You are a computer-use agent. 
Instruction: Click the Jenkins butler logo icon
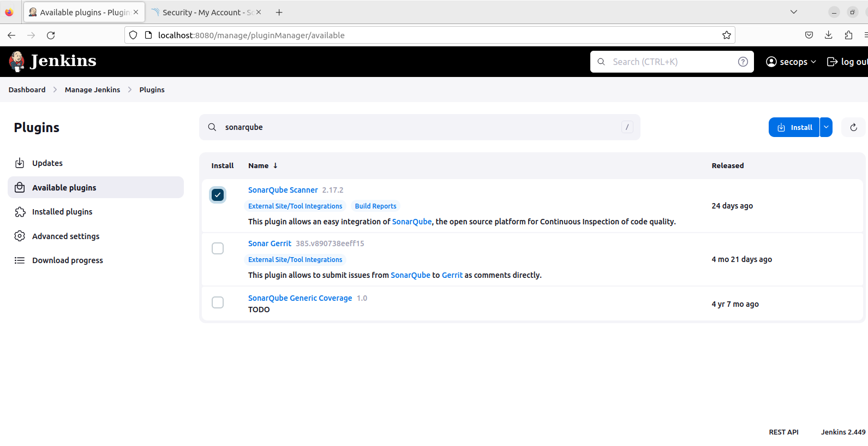pos(17,61)
